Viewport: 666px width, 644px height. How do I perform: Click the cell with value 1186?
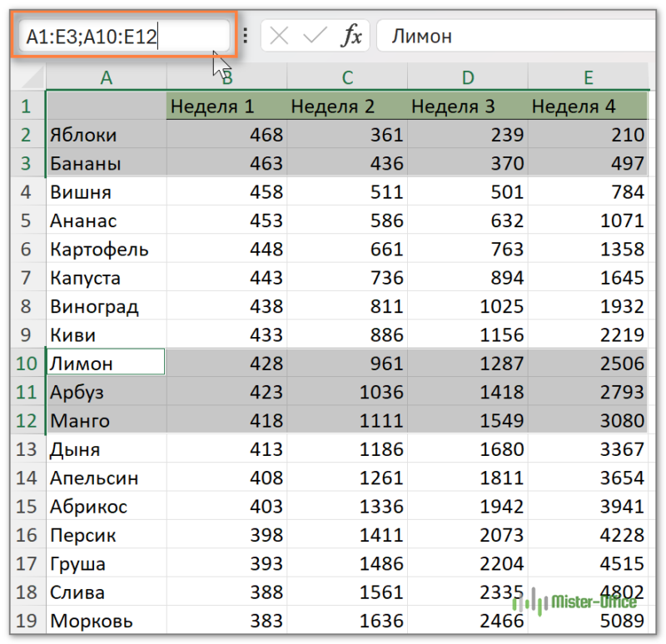(347, 449)
